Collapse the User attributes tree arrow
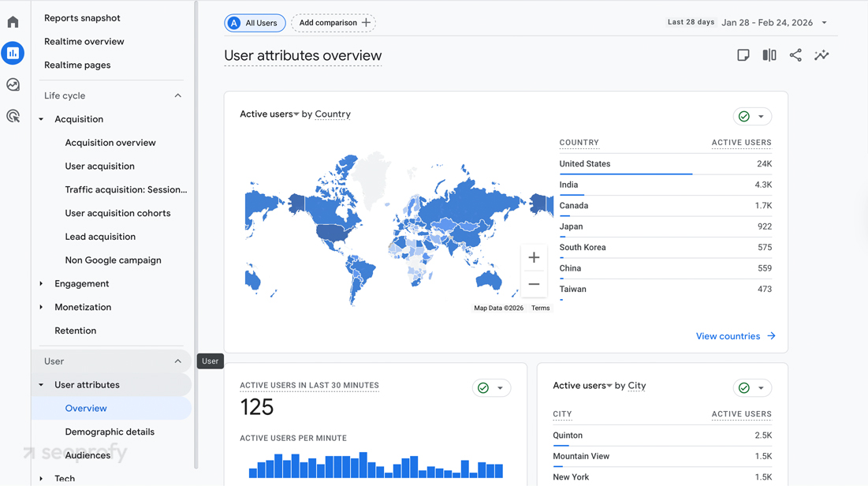 41,384
